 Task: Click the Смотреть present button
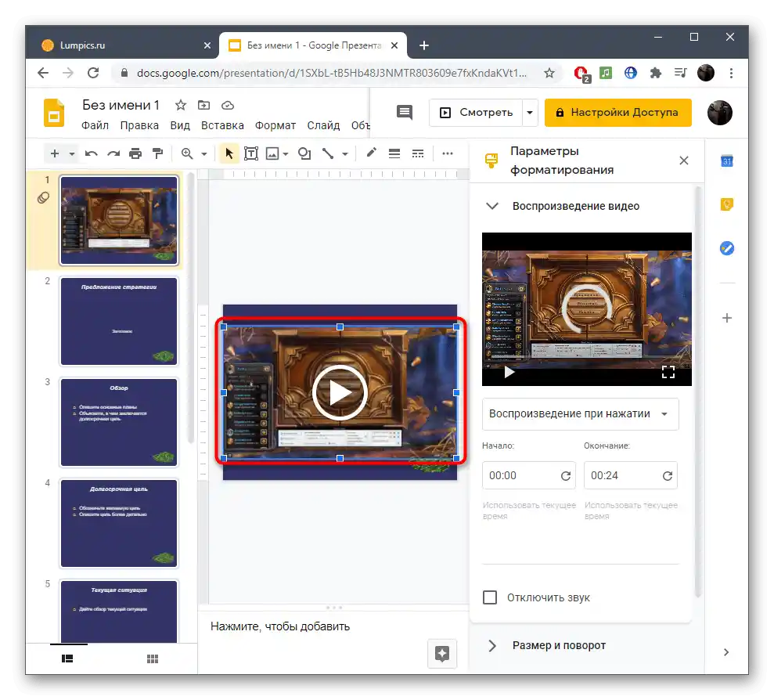[476, 112]
